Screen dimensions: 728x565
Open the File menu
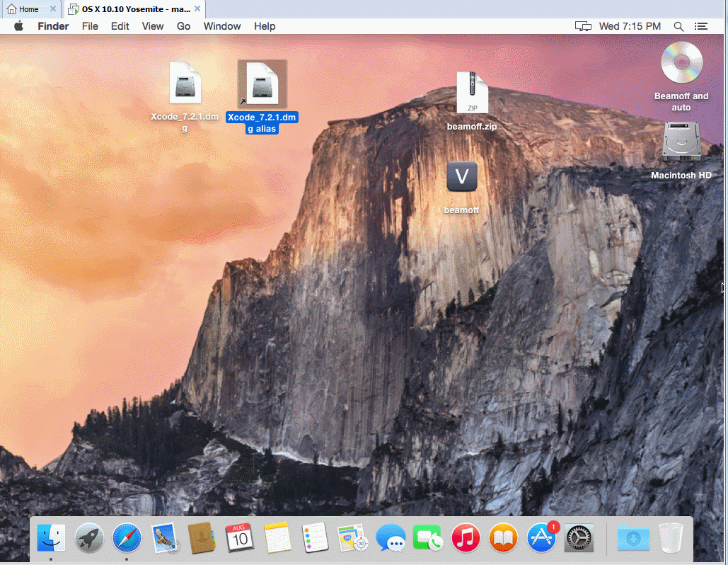click(90, 26)
